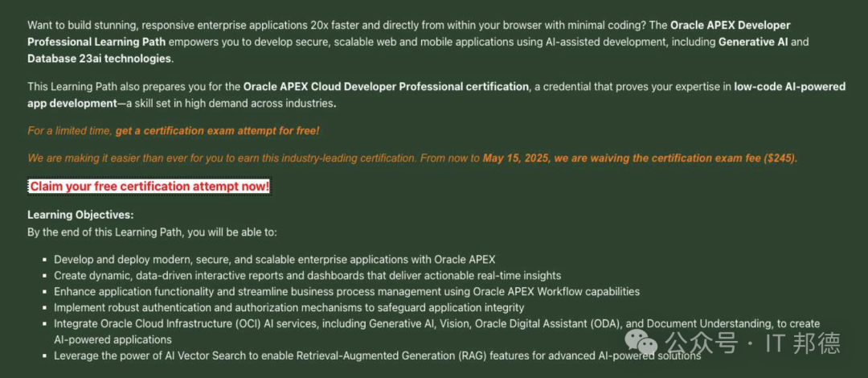This screenshot has height=378, width=868.
Task: Click the bullet 'Implement robust authentication and authorization'
Action: point(289,307)
